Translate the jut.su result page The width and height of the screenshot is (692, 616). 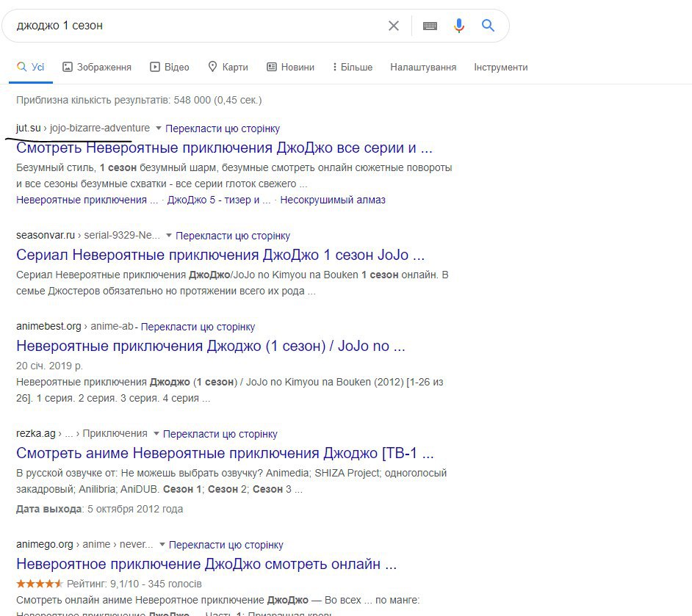pos(223,128)
